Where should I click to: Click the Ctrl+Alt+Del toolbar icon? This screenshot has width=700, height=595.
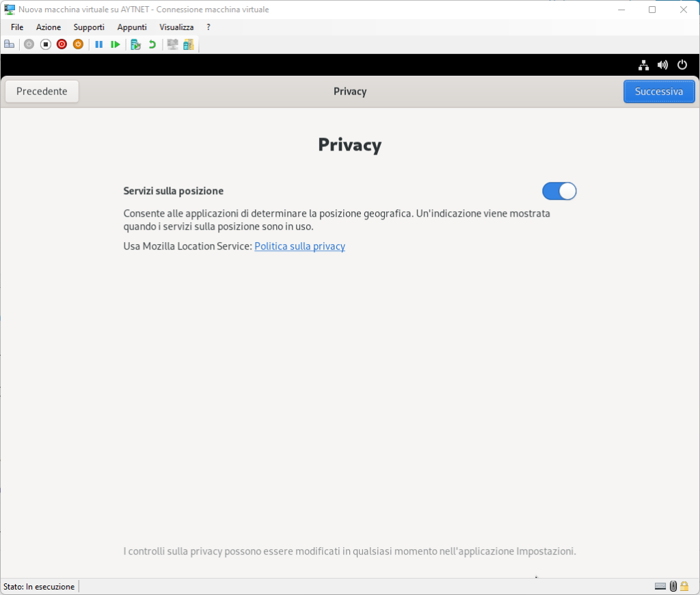click(10, 44)
